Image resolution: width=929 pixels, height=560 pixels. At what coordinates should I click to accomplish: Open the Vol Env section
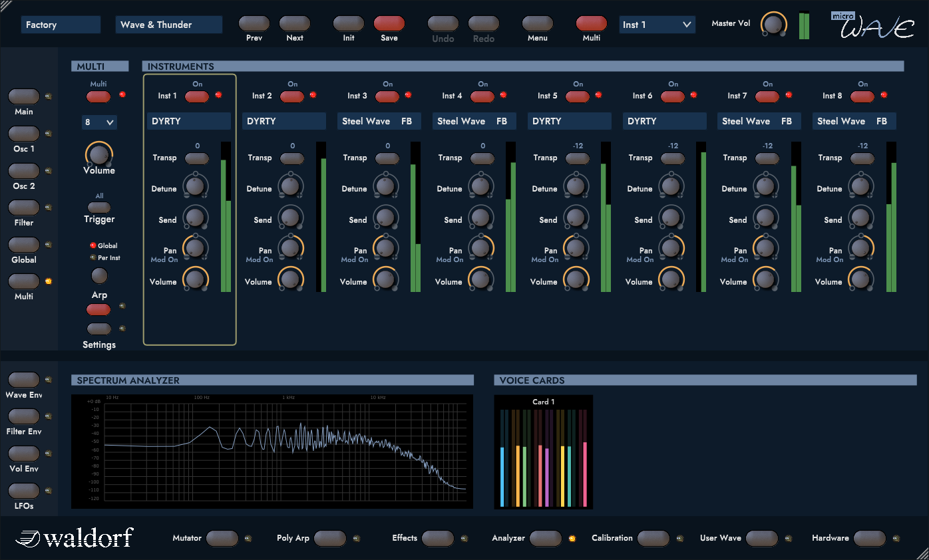(x=24, y=454)
